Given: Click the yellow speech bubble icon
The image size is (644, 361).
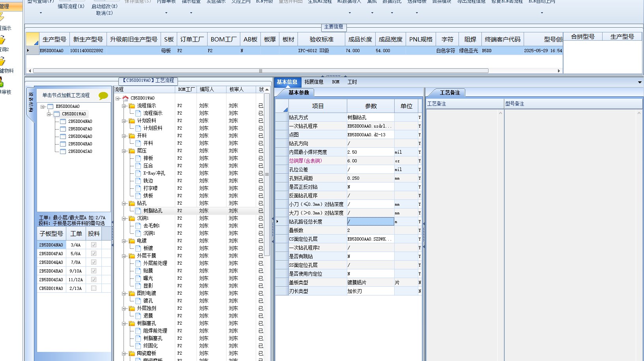Looking at the screenshot, I should [x=103, y=96].
